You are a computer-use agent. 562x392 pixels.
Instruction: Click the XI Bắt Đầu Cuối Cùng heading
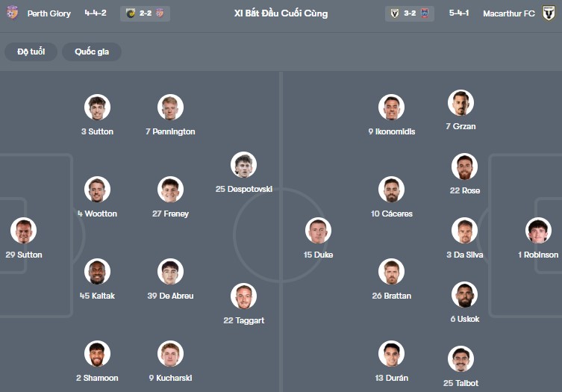click(x=281, y=13)
